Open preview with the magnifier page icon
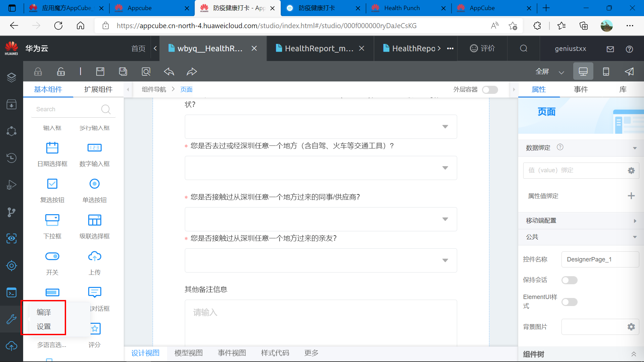The image size is (644, 362). click(x=146, y=71)
